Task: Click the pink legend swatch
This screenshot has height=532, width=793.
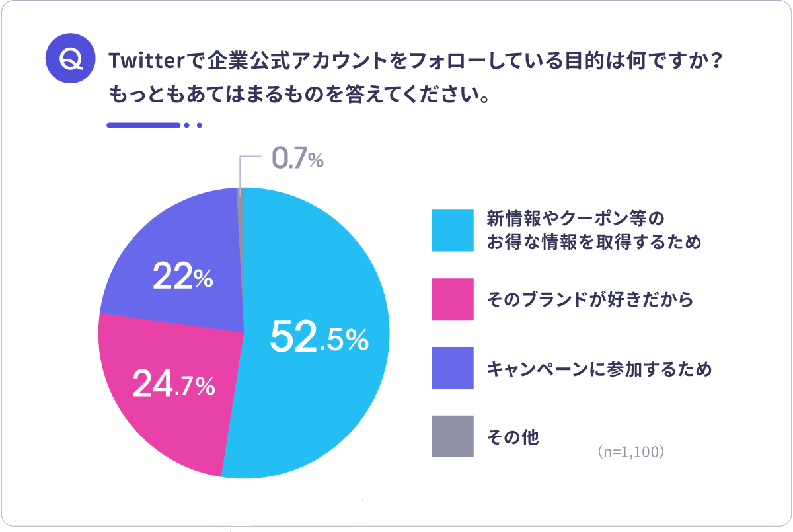Action: pos(453,299)
